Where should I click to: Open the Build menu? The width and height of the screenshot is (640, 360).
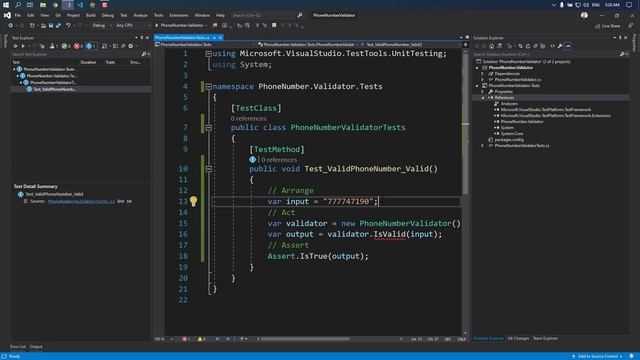(x=91, y=15)
